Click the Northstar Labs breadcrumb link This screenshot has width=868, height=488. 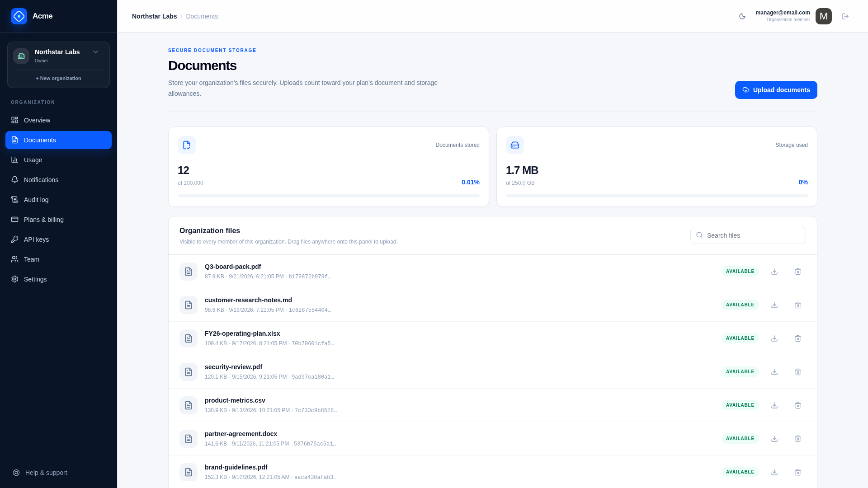tap(154, 16)
